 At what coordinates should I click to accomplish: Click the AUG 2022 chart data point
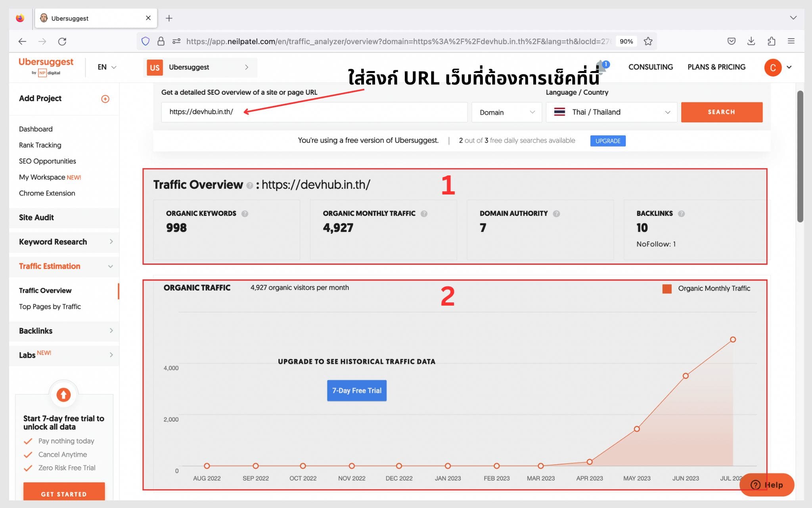tap(207, 466)
